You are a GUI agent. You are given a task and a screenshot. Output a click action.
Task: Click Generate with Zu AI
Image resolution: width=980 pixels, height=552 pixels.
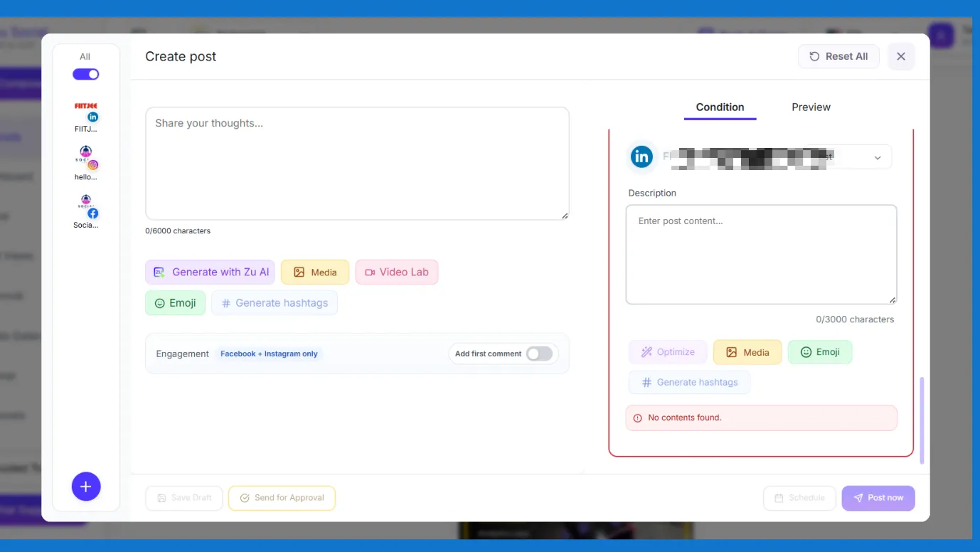[x=210, y=272]
